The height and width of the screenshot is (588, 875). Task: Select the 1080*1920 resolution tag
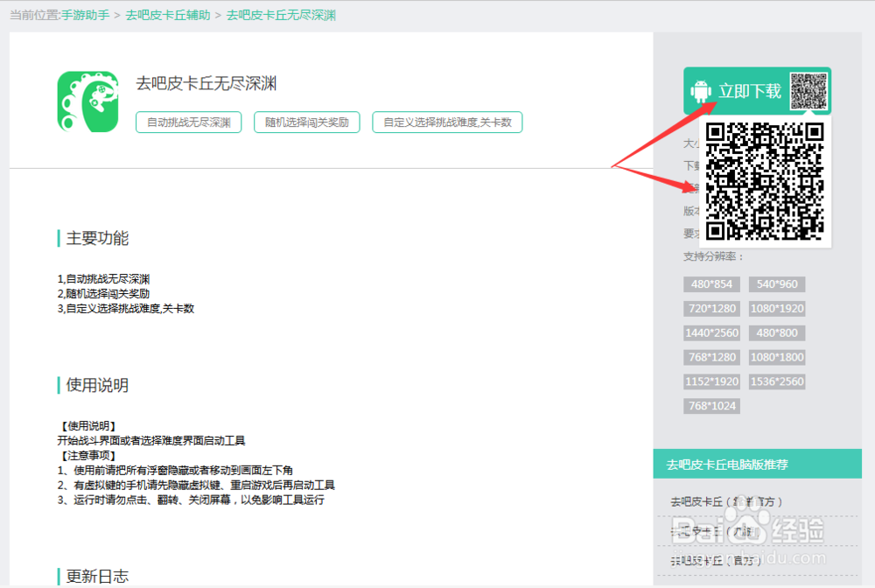[777, 309]
